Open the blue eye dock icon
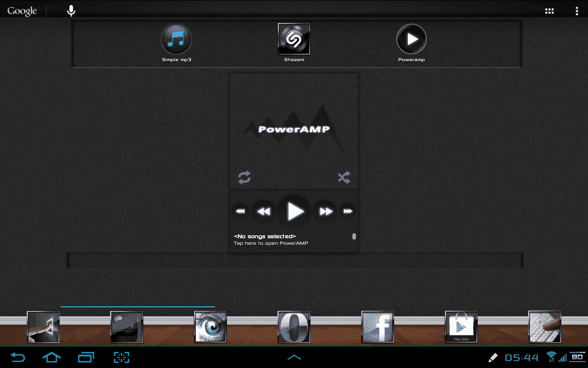 pos(210,327)
